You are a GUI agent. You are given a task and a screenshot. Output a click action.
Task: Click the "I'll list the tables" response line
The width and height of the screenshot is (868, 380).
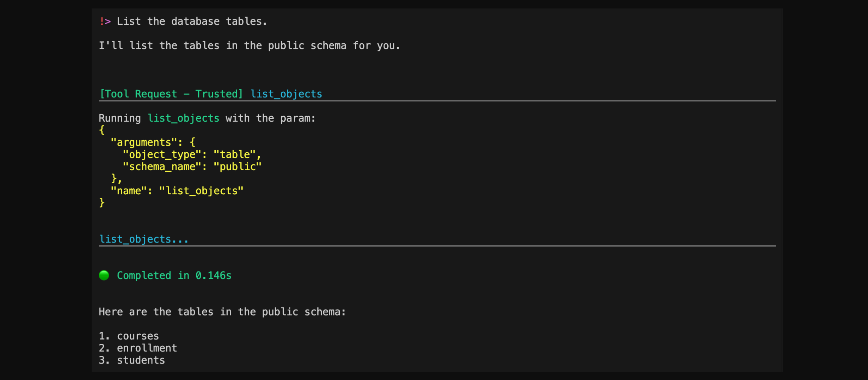[x=250, y=45]
